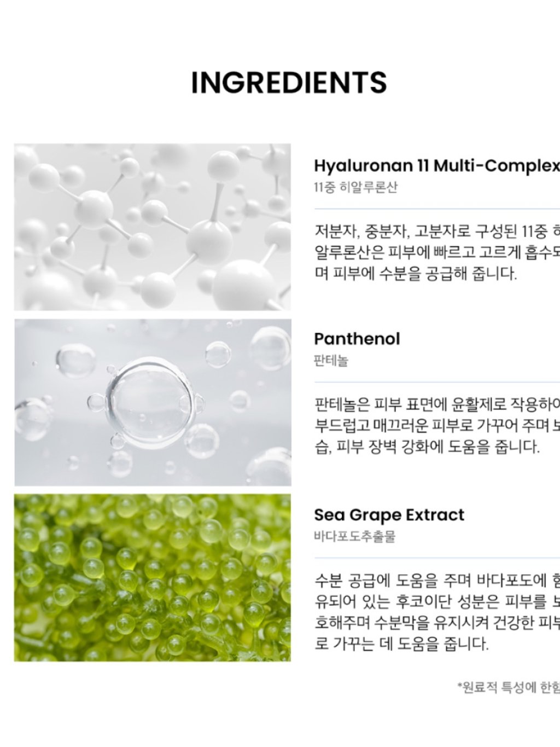The image size is (560, 747).
Task: Click the line starting 저분자, 중분자
Action: tap(437, 232)
